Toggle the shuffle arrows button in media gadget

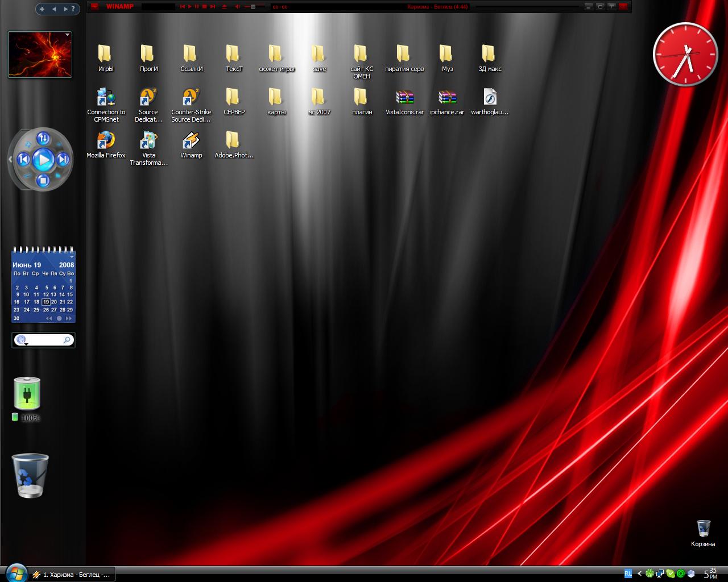pos(43,139)
